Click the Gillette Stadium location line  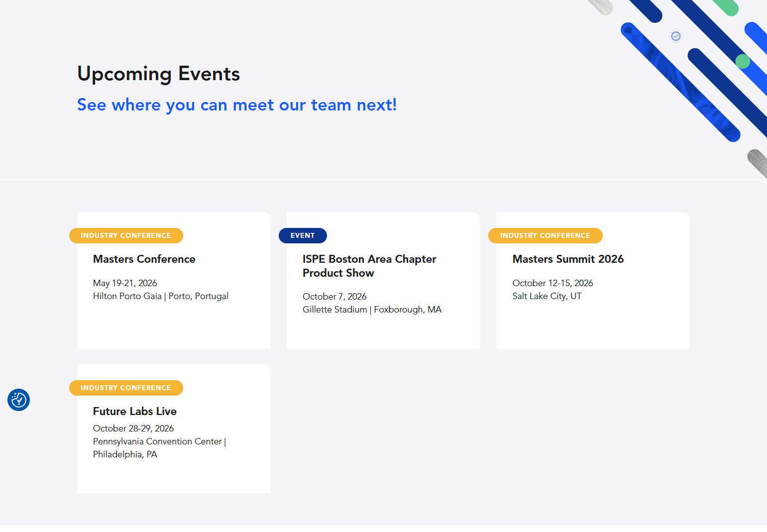[372, 309]
